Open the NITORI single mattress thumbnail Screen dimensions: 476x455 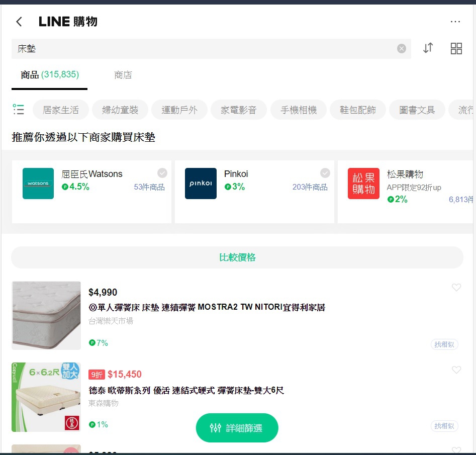pos(46,316)
